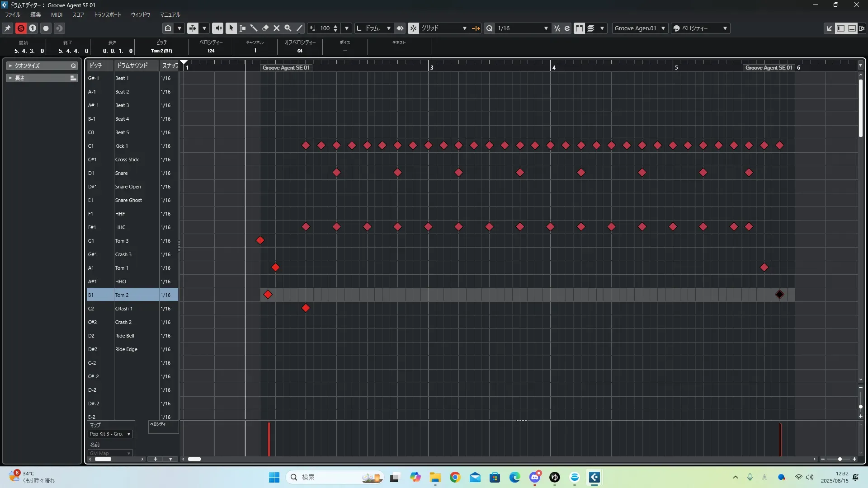868x488 pixels.
Task: Select the Object Selection arrow tool
Action: pyautogui.click(x=231, y=28)
